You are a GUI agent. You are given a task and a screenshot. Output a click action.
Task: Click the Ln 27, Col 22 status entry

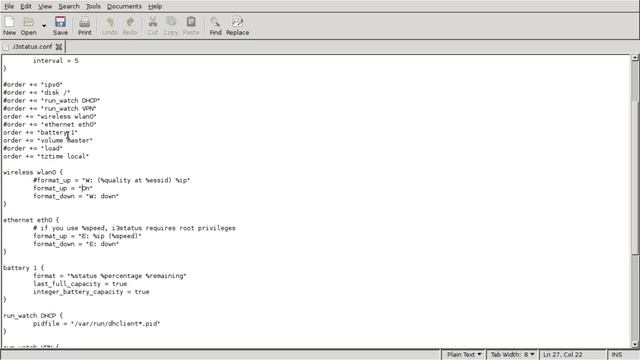tap(562, 354)
